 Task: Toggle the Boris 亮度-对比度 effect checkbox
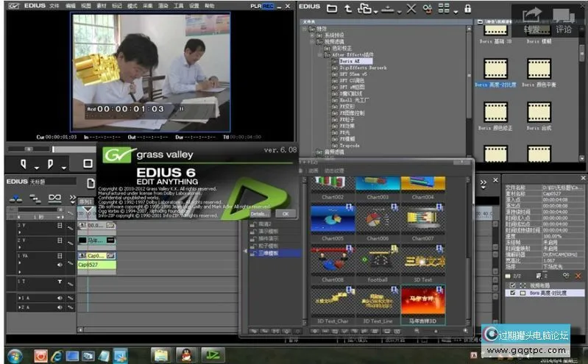click(x=512, y=292)
